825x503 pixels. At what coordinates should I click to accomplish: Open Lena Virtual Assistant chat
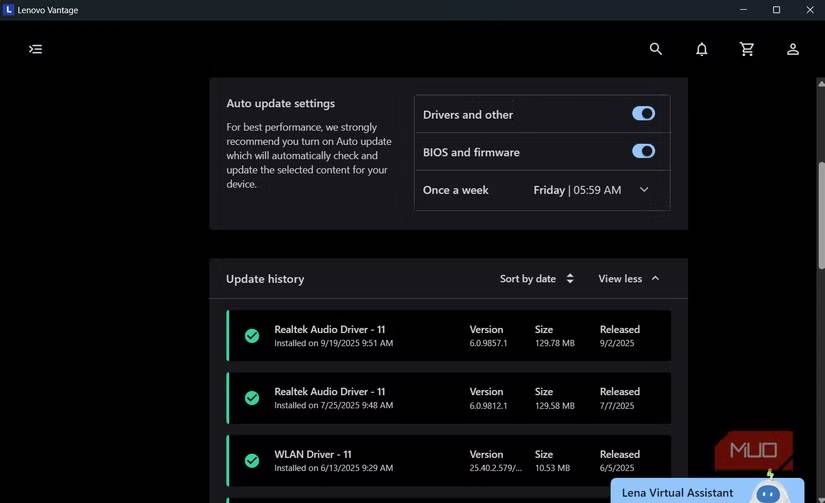coord(707,491)
